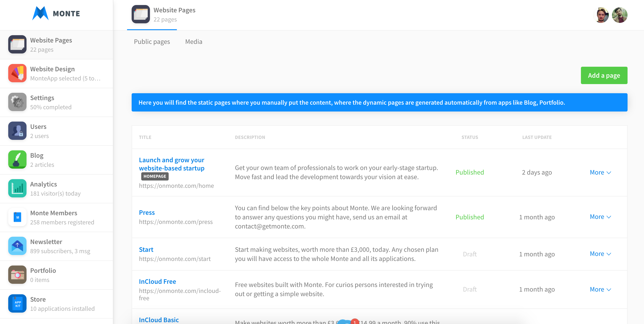Image resolution: width=644 pixels, height=324 pixels.
Task: Click the Published status of Press row
Action: point(470,217)
